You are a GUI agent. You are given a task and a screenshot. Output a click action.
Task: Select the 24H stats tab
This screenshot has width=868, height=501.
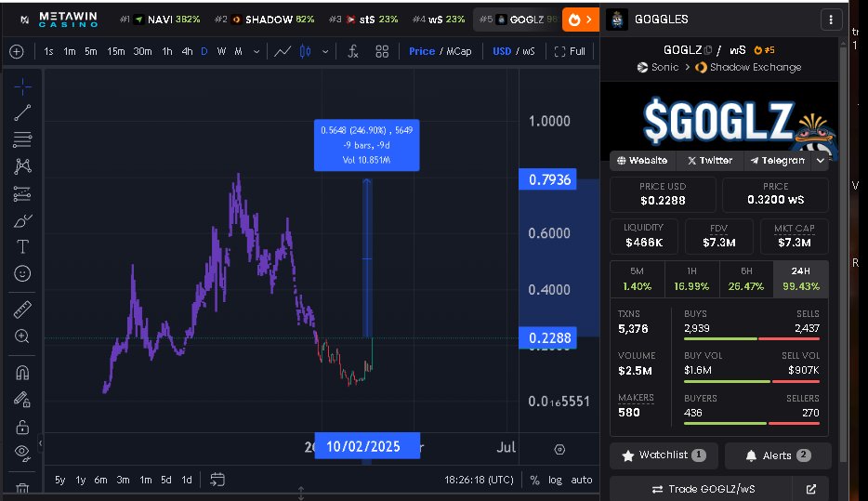(x=800, y=279)
